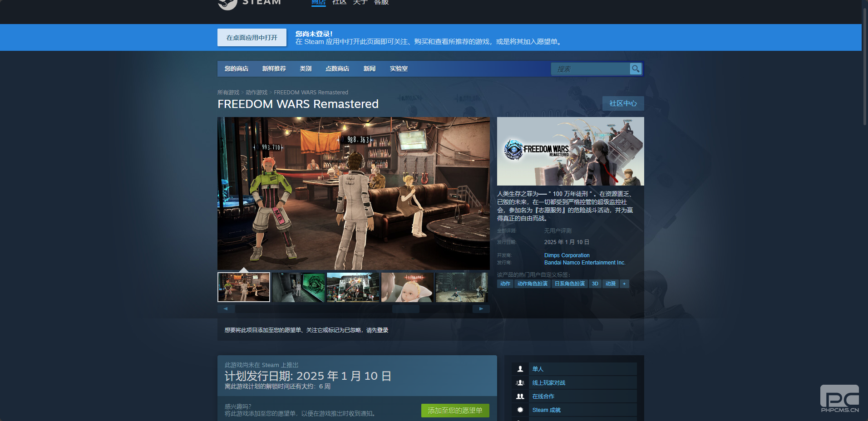Click the Steam logo in header
Screen dimensions: 868x421
click(249, 4)
